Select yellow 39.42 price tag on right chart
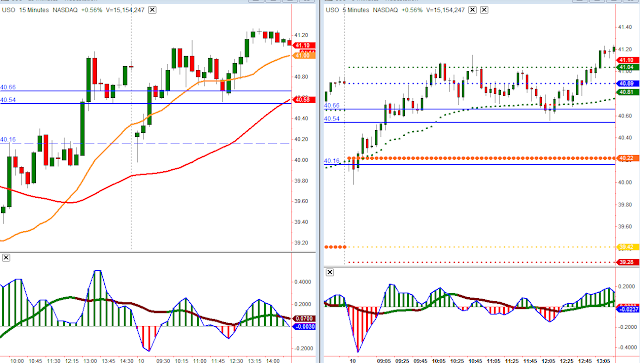 628,247
